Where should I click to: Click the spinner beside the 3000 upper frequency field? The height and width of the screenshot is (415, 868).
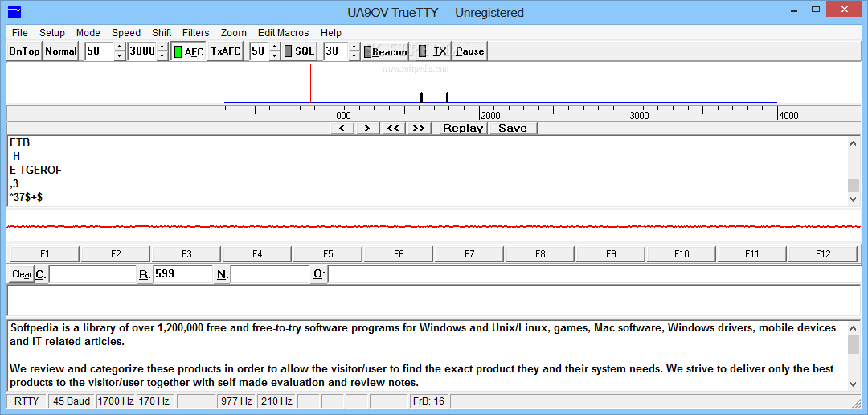pos(162,51)
